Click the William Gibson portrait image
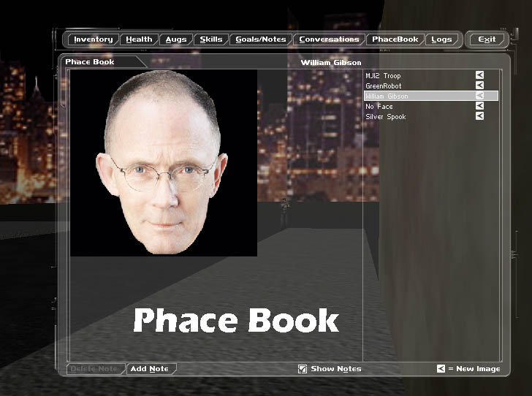Screen dimensions: 532x396 [x=164, y=163]
